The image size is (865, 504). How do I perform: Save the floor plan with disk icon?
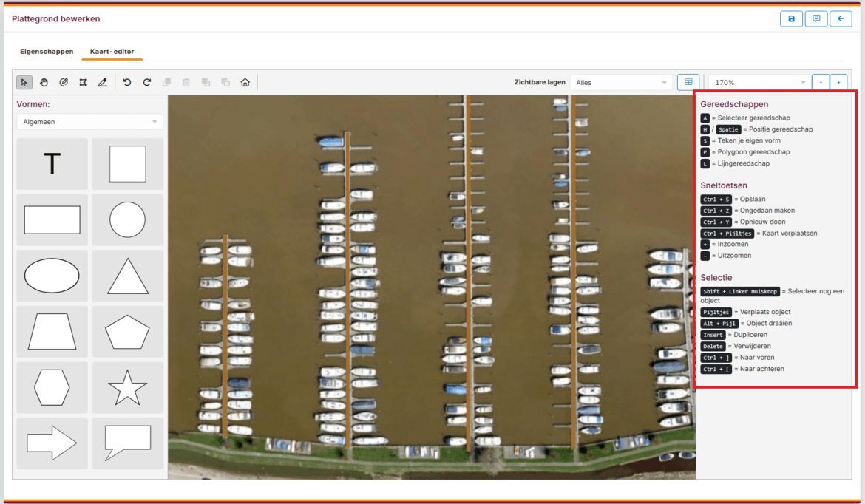pos(791,18)
